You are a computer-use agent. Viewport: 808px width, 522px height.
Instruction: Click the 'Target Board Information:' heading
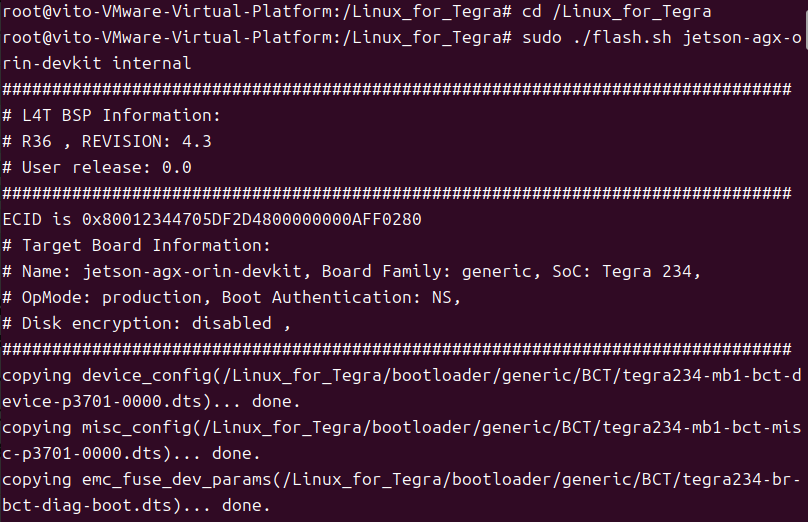click(146, 245)
